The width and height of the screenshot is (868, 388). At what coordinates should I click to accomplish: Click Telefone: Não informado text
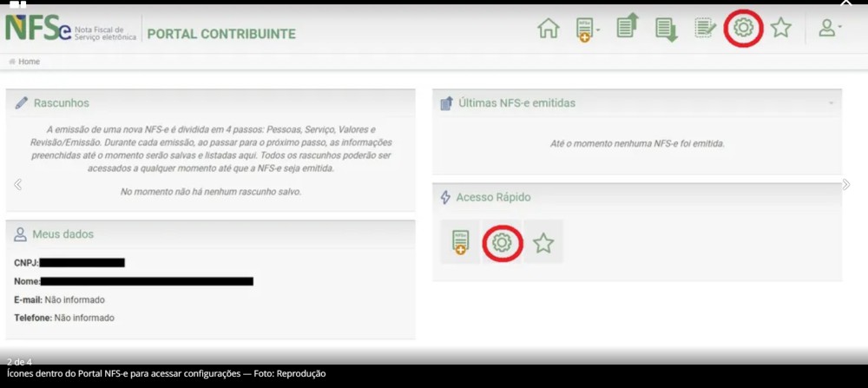[x=64, y=319]
